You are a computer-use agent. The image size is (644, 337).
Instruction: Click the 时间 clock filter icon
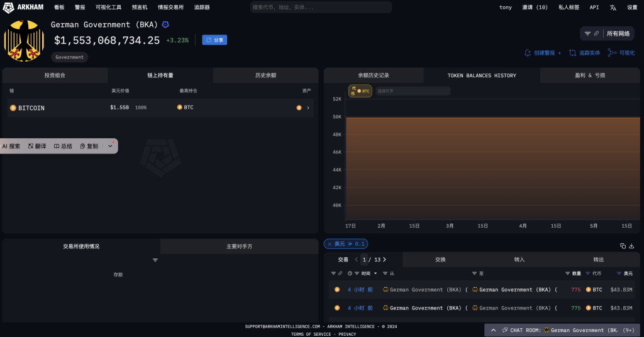pos(350,273)
